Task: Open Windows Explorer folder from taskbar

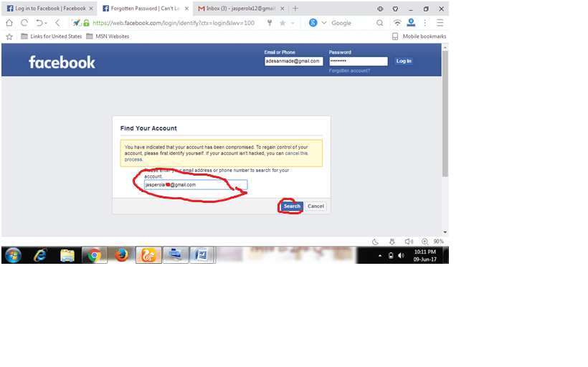Action: [67, 256]
